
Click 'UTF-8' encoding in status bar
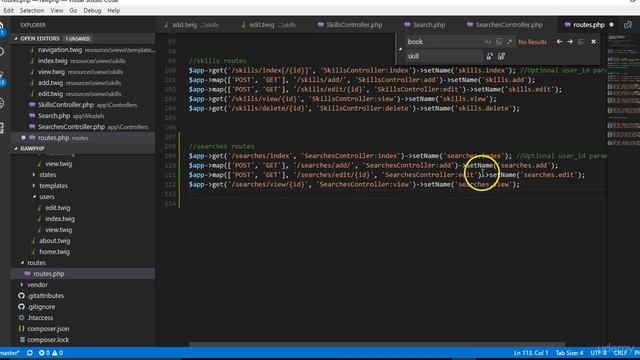point(599,353)
